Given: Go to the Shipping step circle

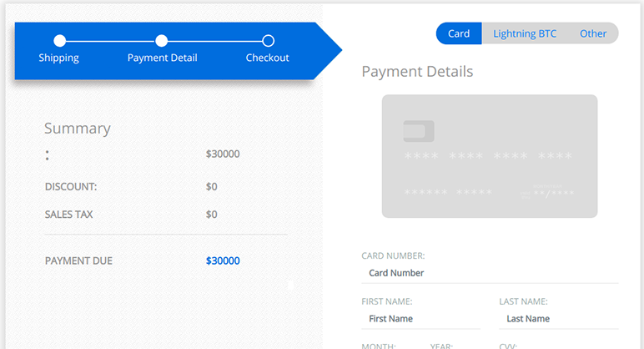Looking at the screenshot, I should (59, 41).
